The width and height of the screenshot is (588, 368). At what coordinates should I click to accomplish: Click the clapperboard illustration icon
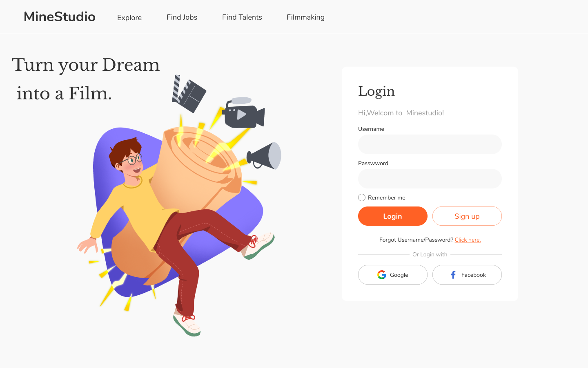tap(189, 94)
